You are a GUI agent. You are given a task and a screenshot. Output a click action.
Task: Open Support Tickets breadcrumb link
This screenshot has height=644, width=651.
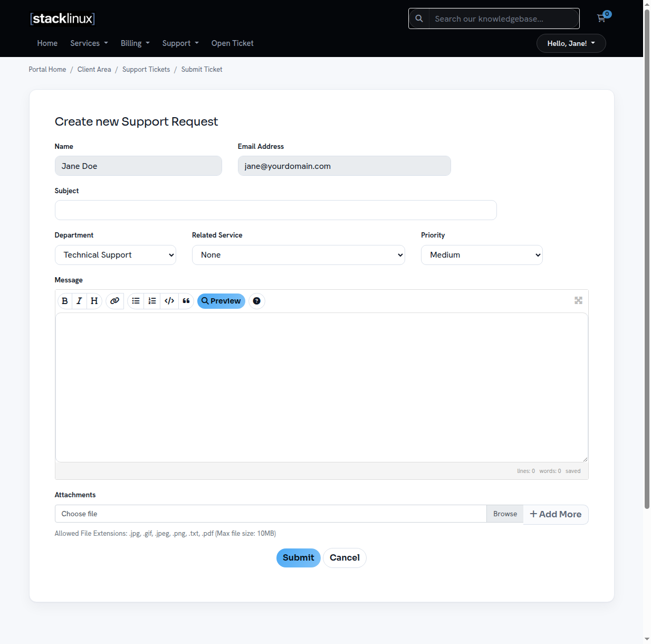coord(146,69)
